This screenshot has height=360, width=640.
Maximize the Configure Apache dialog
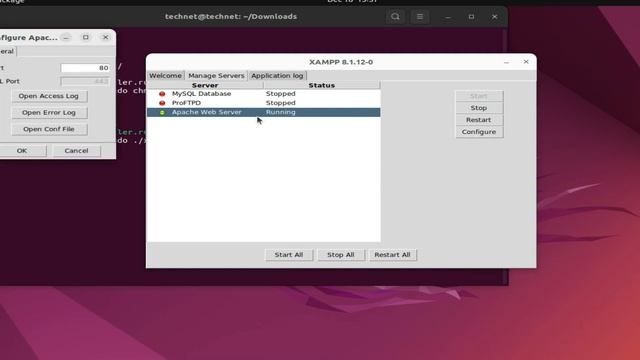click(x=86, y=37)
